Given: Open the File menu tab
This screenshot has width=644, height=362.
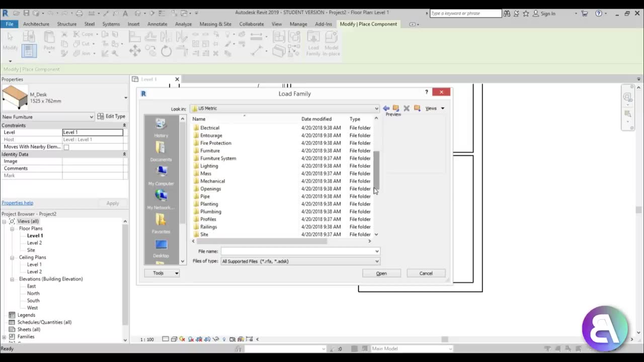Looking at the screenshot, I should pyautogui.click(x=10, y=24).
